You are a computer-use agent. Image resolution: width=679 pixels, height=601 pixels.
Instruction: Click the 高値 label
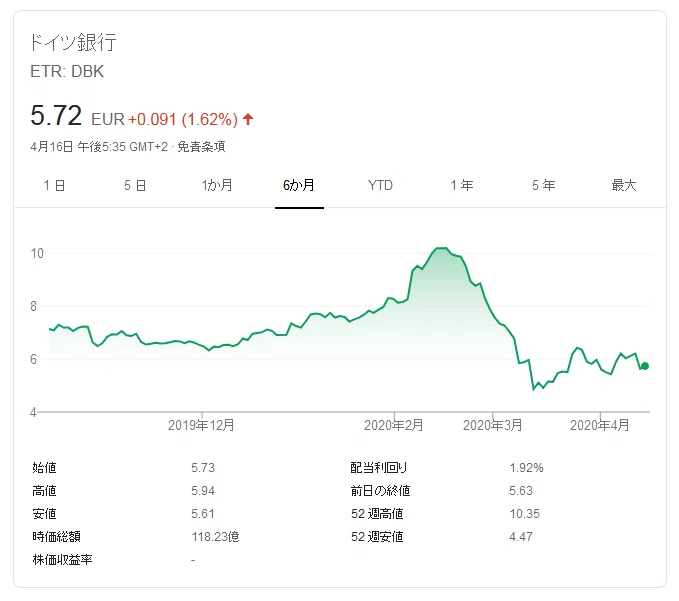(x=44, y=491)
